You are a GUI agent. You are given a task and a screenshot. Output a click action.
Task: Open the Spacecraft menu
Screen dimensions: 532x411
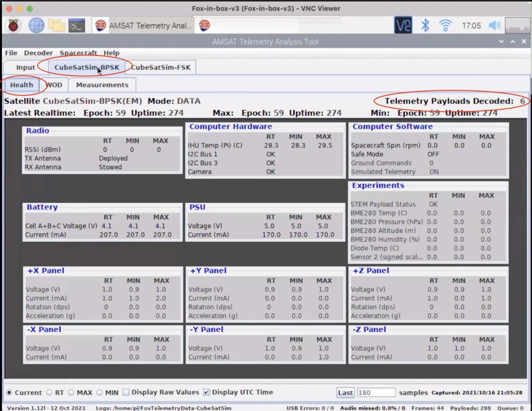(x=78, y=53)
